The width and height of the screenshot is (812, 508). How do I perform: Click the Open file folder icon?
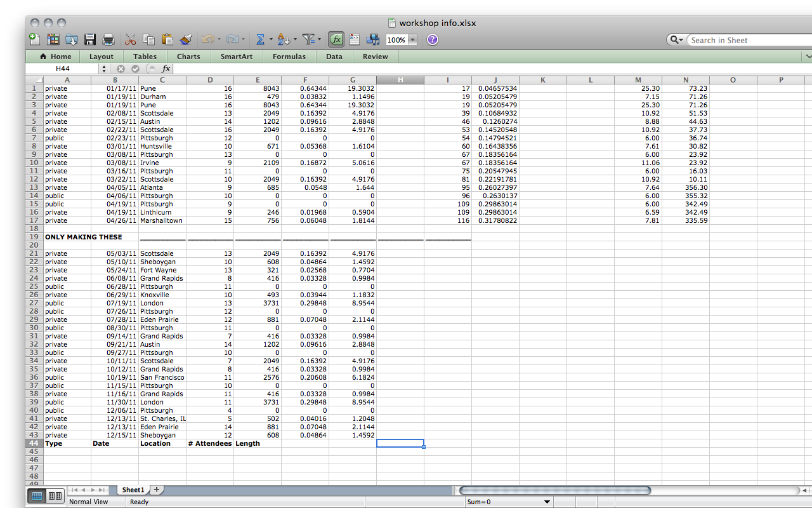(x=71, y=39)
